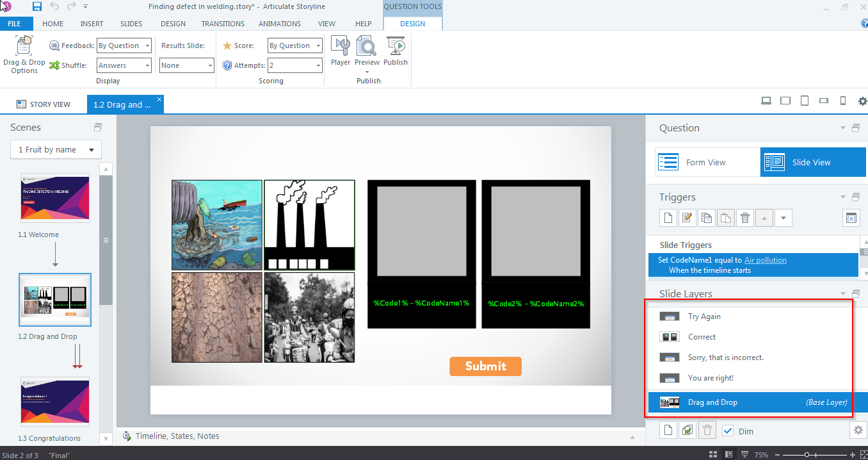Select the '1.3 Congratulations' slide thumbnail
Screen dimensions: 868x460
(55, 401)
